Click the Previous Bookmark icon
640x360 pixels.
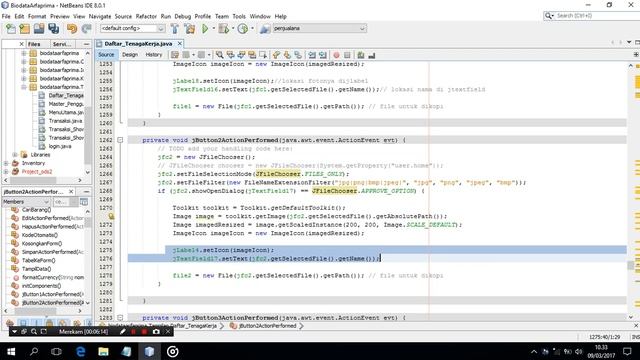[276, 55]
